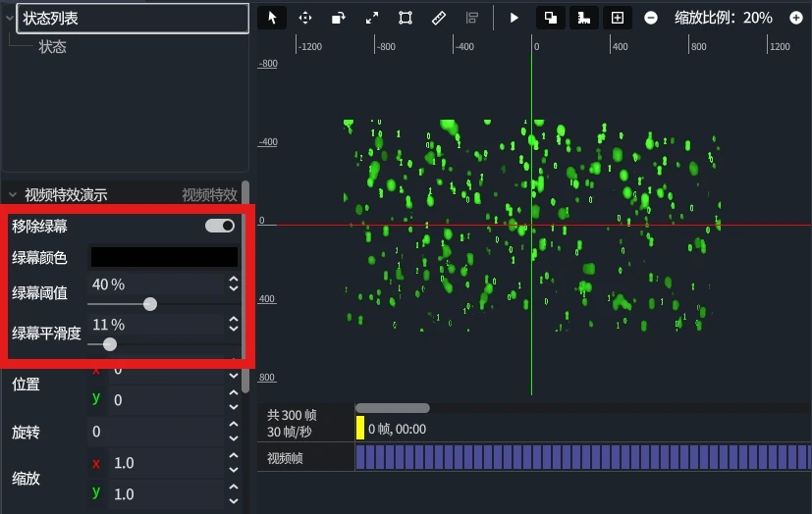This screenshot has width=812, height=514.
Task: Click the yellow frame marker on timeline
Action: click(360, 428)
